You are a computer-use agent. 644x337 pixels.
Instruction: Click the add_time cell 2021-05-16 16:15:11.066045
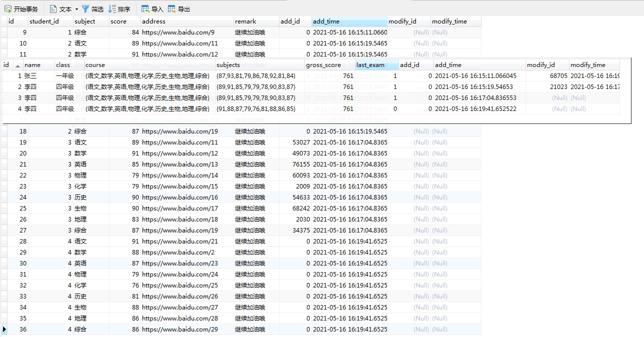[479, 76]
